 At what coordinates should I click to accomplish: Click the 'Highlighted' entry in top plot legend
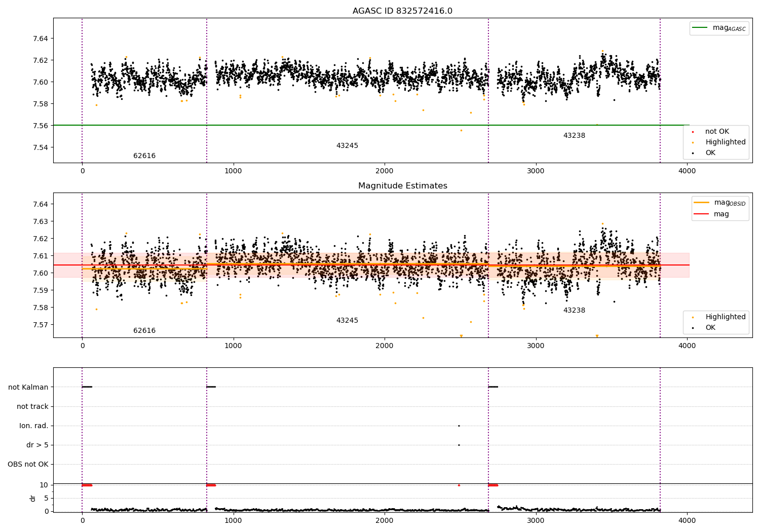[x=725, y=142]
